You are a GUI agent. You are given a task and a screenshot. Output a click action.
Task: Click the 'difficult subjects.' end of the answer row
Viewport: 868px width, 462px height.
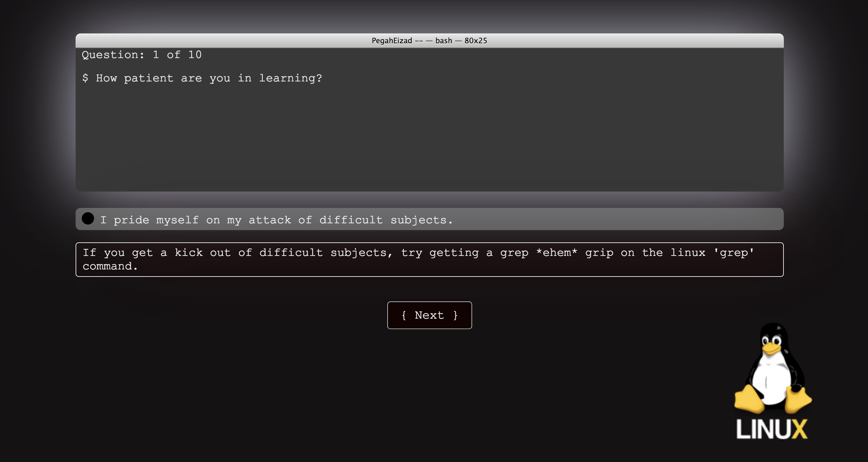tap(386, 220)
